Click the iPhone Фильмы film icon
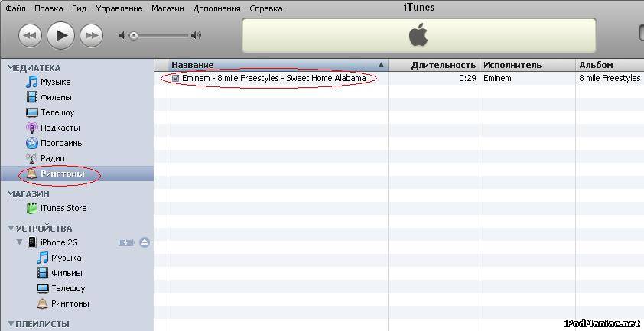The height and width of the screenshot is (331, 644). (x=43, y=273)
